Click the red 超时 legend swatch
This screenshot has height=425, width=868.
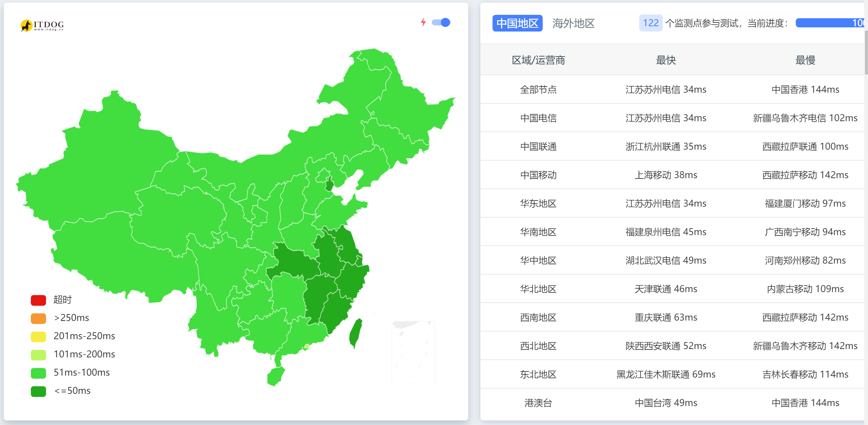(38, 300)
